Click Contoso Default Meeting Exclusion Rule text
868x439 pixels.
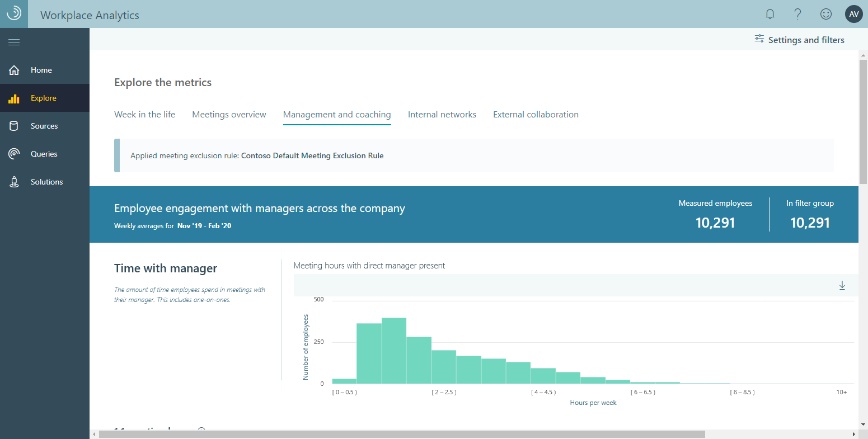point(312,155)
